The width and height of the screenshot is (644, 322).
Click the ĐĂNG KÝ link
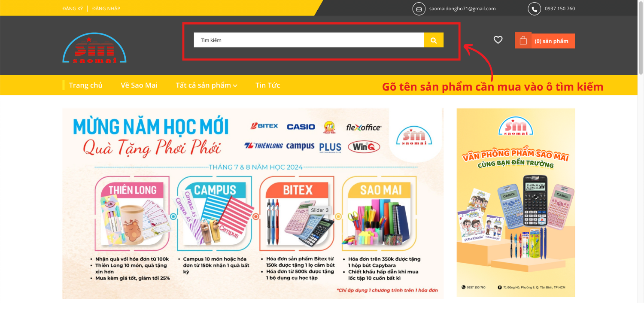pyautogui.click(x=73, y=9)
